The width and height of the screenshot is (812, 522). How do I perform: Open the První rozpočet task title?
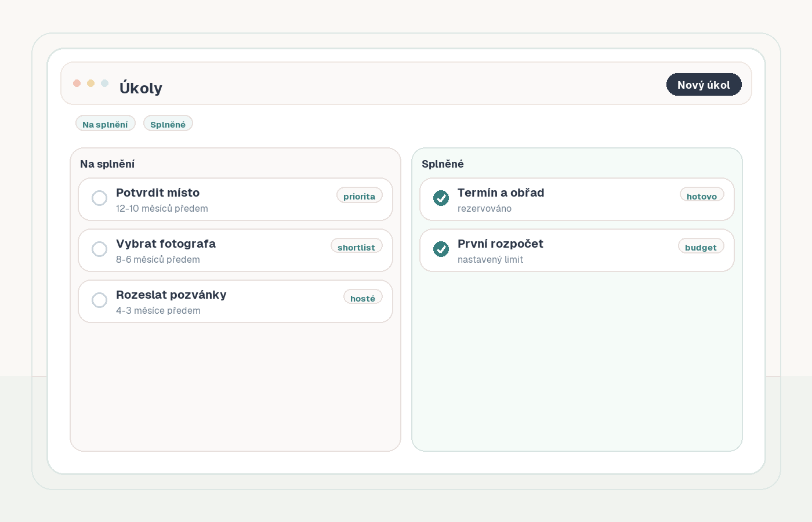pos(500,244)
